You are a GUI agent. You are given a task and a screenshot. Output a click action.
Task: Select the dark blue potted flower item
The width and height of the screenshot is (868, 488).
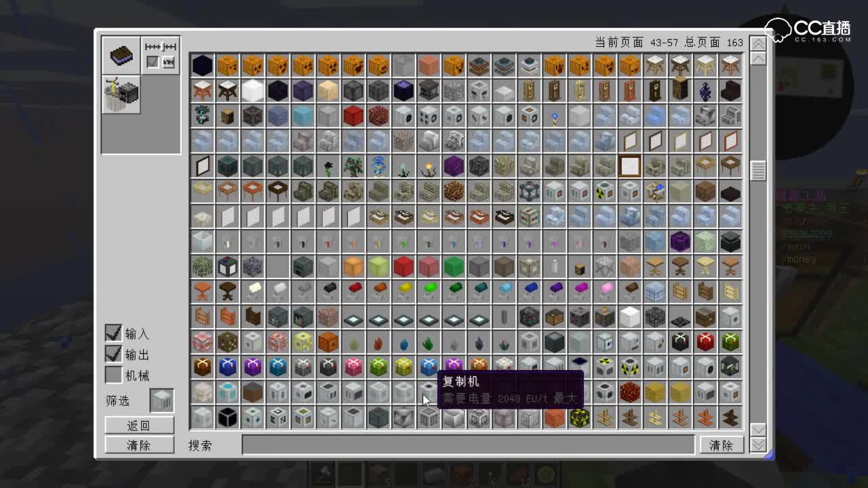coord(704,90)
